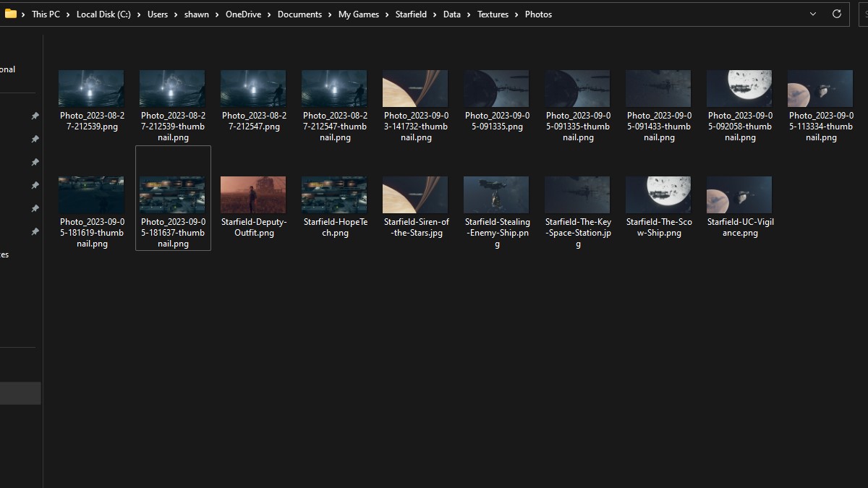Screen dimensions: 868x488
Task: Open Photo_2023-08-27-212539.png
Action: point(91,87)
